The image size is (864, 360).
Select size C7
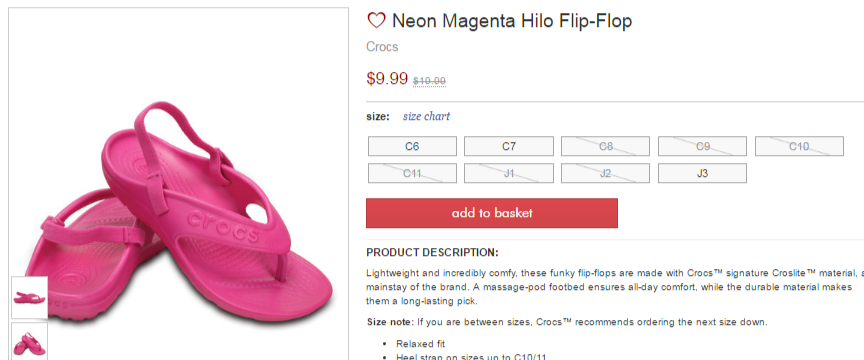click(x=509, y=146)
